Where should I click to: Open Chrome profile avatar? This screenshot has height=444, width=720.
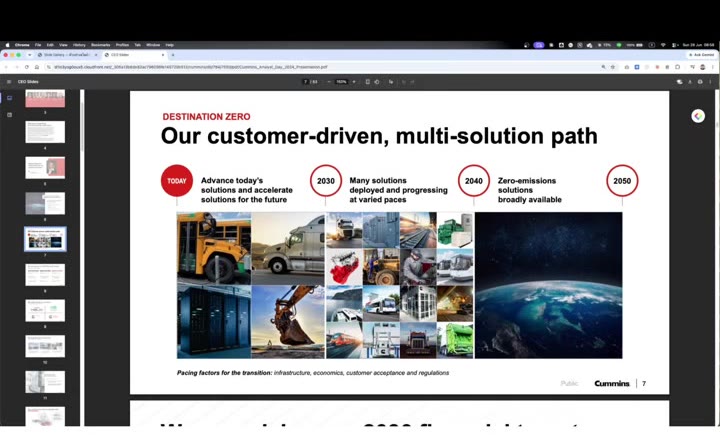tap(703, 67)
